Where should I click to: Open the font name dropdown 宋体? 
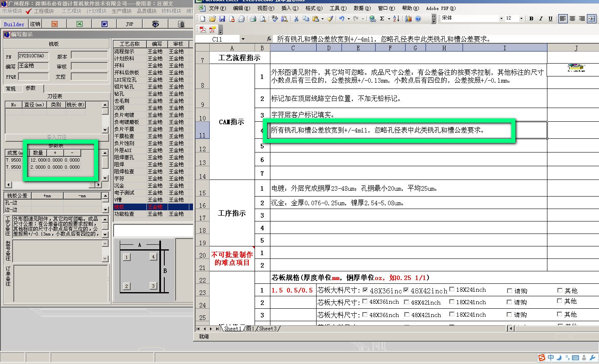(501, 18)
